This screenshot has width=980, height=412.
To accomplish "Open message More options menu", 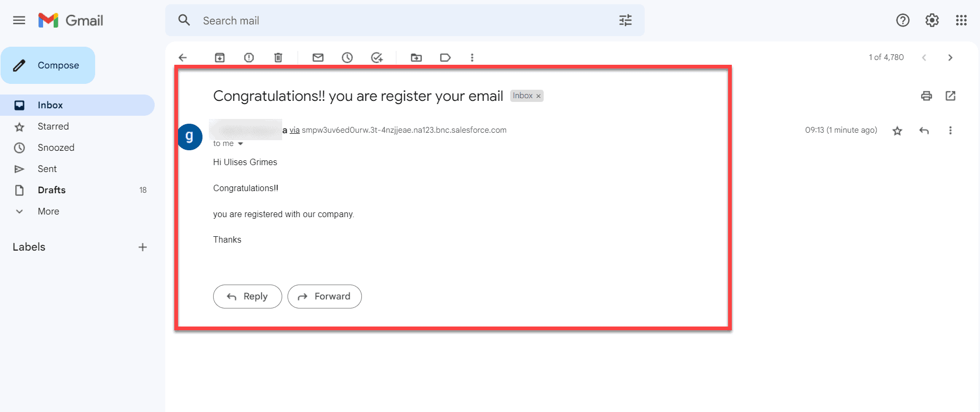I will 950,131.
